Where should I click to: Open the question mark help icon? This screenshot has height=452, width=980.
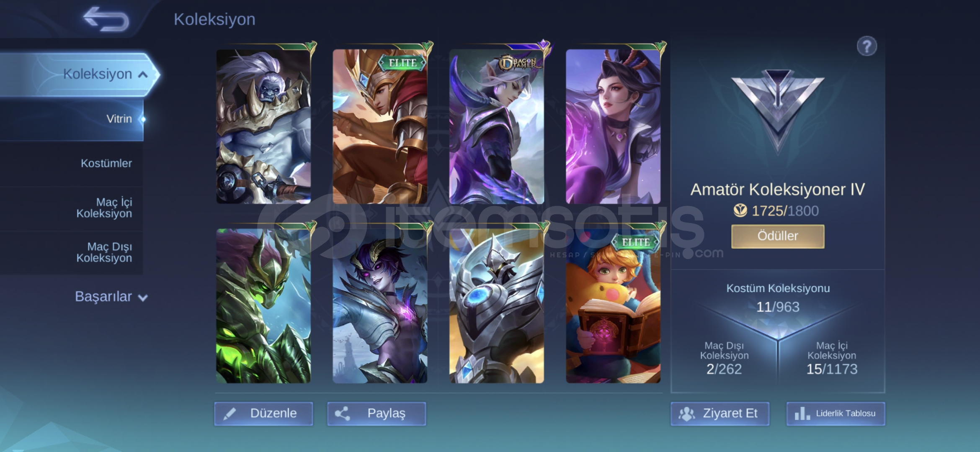(867, 46)
